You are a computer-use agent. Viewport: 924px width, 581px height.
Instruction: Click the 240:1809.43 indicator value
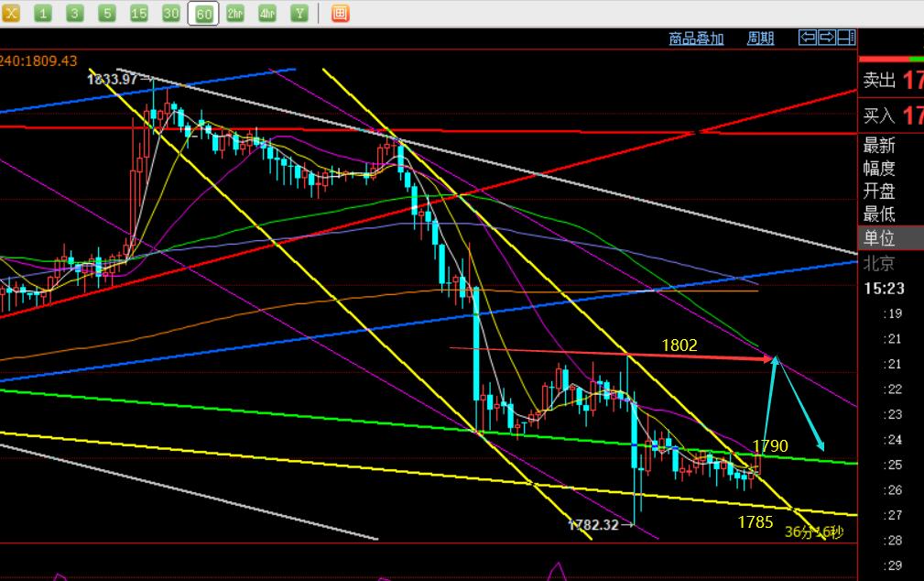pos(38,60)
